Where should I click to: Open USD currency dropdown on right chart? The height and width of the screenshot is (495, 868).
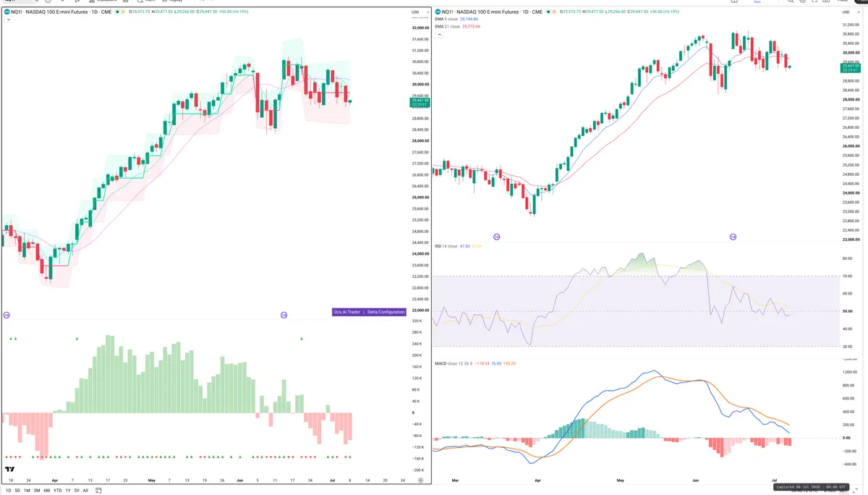coord(851,12)
